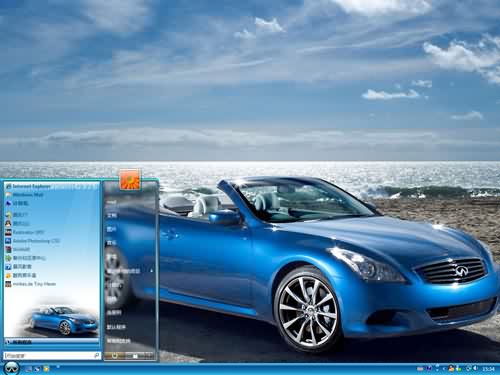Click the second Quick Launch icon
Image resolution: width=500 pixels, height=375 pixels.
pyautogui.click(x=37, y=369)
